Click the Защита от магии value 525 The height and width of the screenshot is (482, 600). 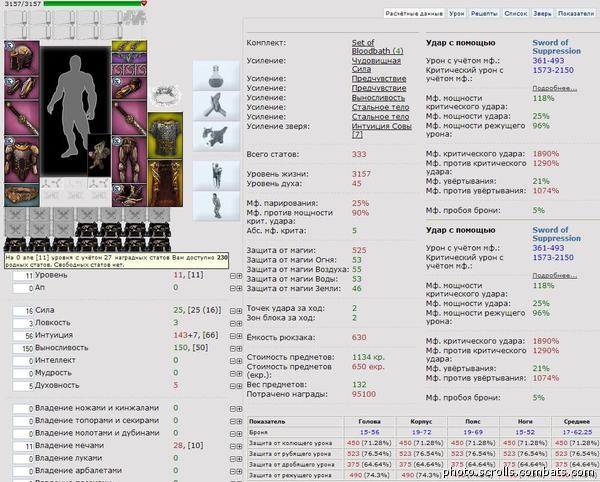(x=359, y=250)
